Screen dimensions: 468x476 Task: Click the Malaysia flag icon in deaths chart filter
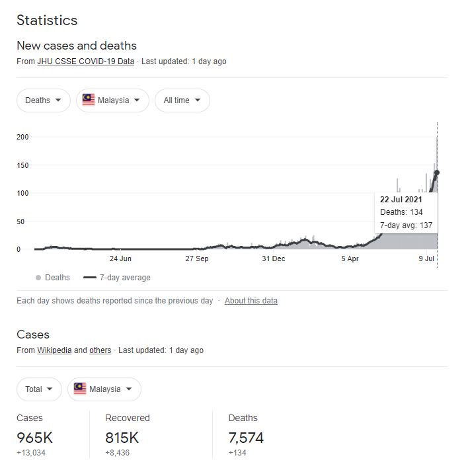coord(89,100)
